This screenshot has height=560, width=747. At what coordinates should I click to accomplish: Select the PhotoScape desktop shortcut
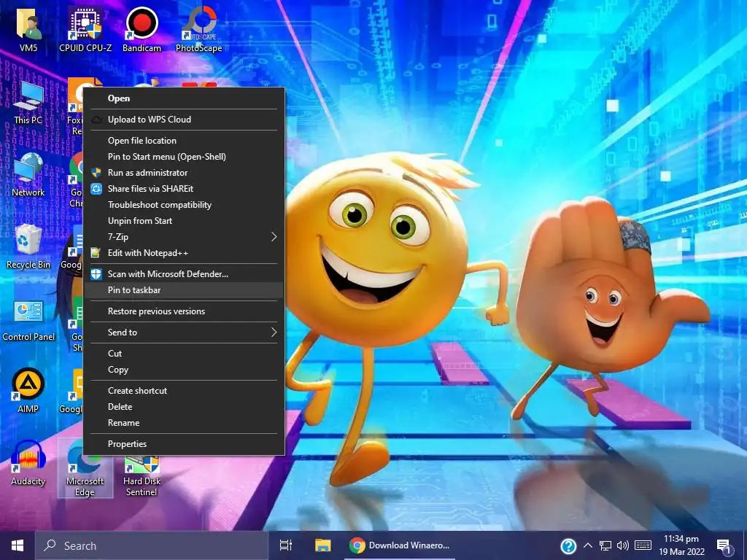tap(198, 30)
